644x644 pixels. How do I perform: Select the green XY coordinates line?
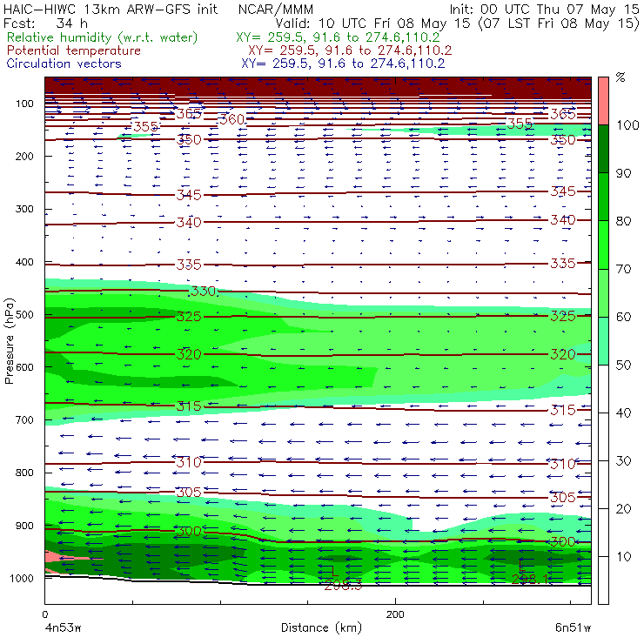coord(338,37)
